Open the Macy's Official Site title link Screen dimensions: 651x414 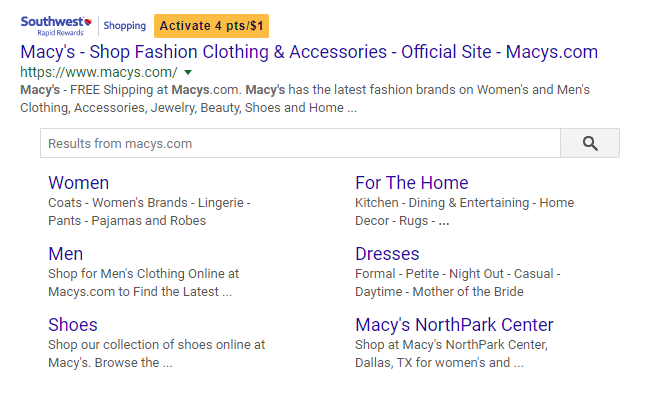[309, 52]
